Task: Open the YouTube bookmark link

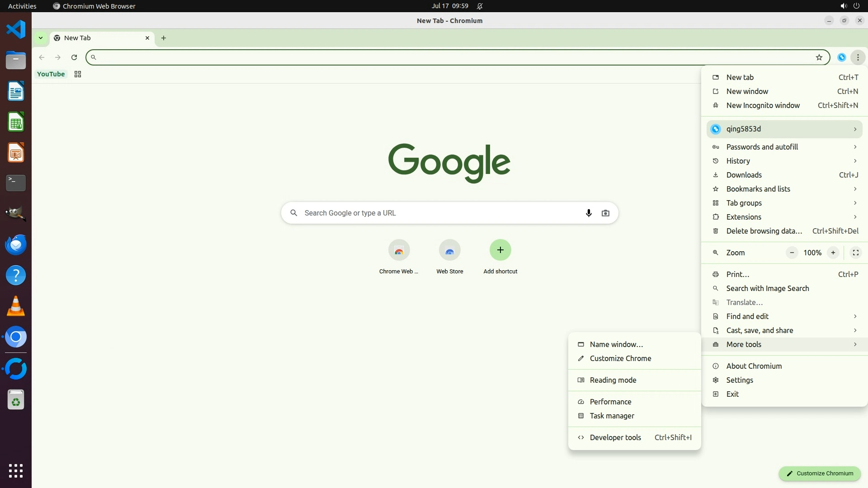Action: pos(51,74)
